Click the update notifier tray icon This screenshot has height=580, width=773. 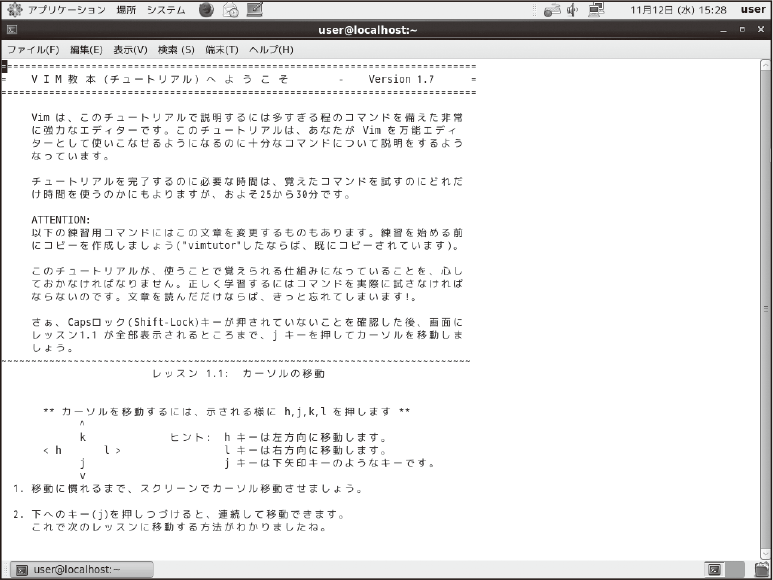(551, 10)
